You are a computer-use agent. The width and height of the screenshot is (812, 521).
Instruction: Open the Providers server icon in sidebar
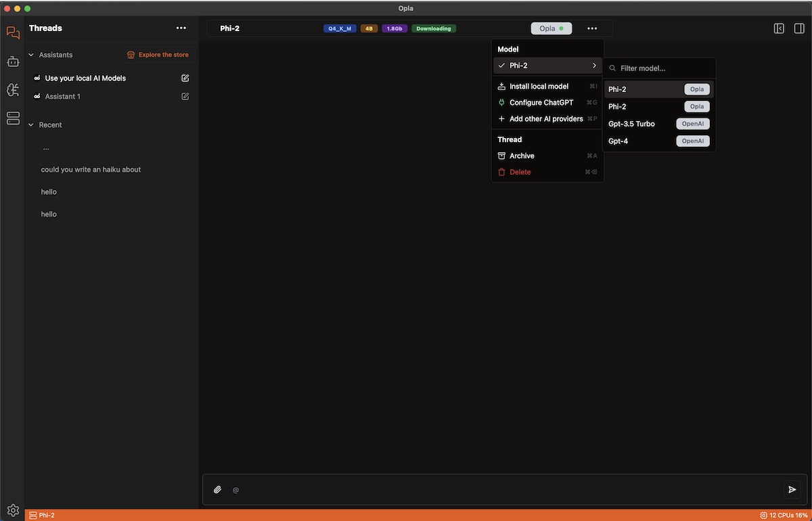[12, 118]
